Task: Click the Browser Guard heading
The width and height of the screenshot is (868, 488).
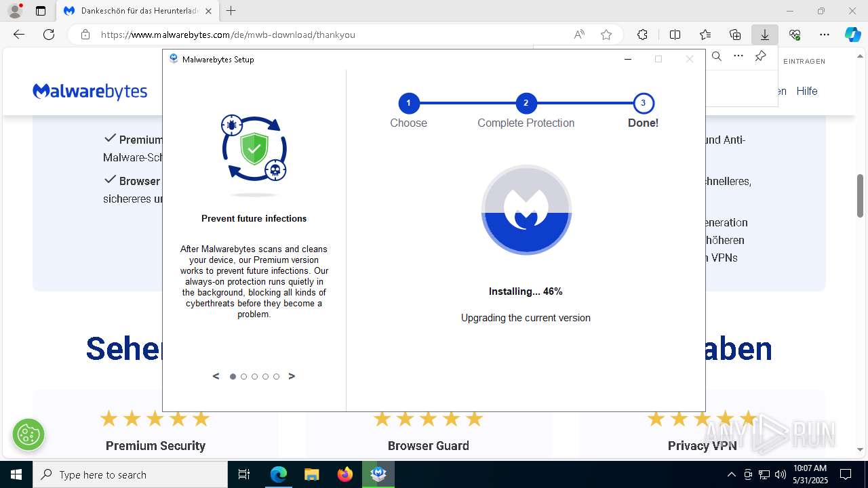Action: [x=429, y=445]
